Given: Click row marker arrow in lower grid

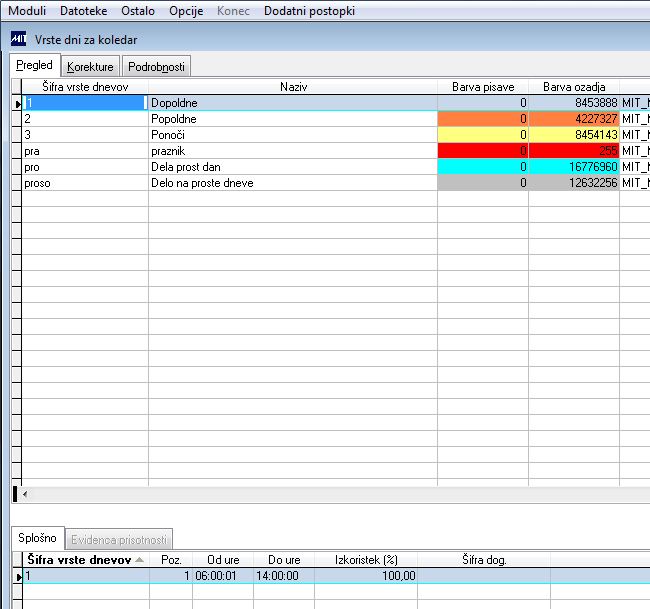Looking at the screenshot, I should 18,576.
